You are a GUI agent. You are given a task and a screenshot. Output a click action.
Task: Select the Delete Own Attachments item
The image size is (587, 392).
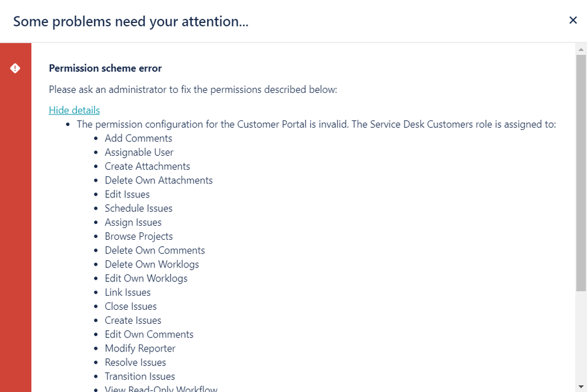(159, 180)
